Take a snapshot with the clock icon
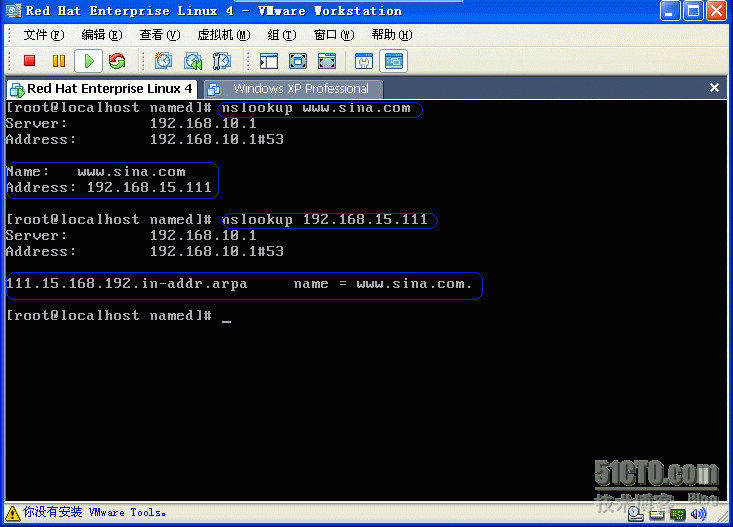This screenshot has width=733, height=527. click(163, 61)
